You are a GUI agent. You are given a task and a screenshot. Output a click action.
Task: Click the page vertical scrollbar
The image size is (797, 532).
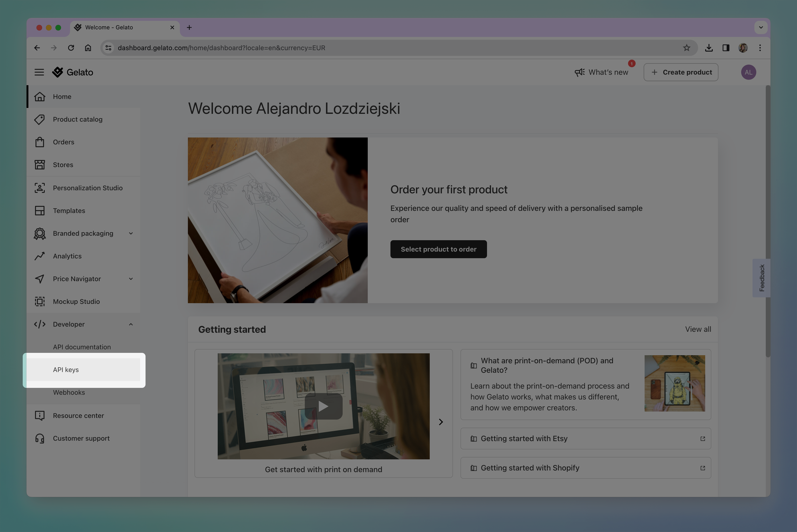(768, 221)
